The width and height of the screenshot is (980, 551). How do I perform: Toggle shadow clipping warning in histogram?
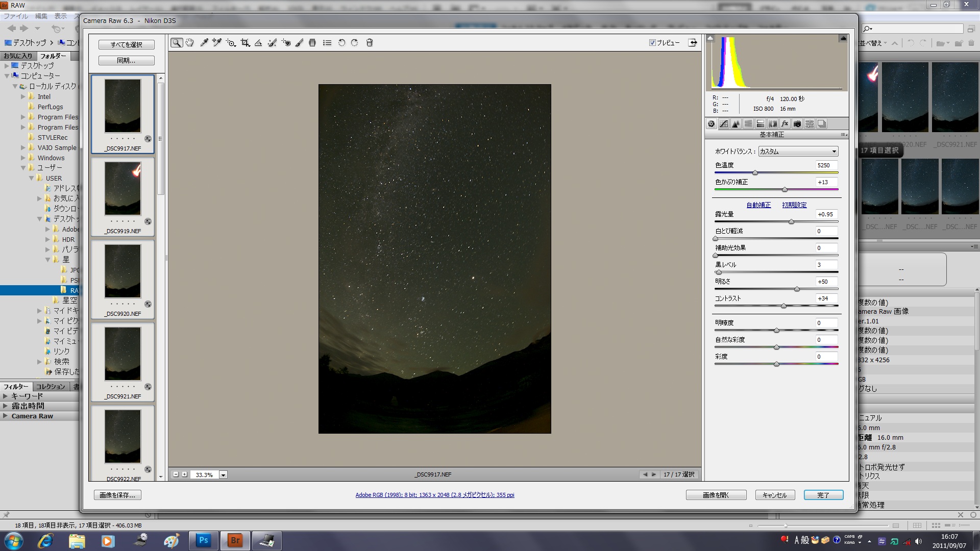(710, 38)
